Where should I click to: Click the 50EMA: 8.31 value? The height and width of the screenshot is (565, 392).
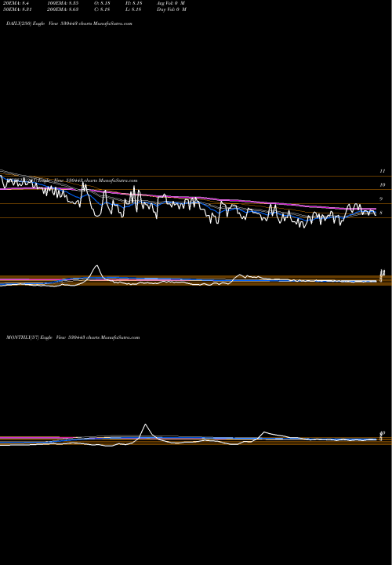click(x=19, y=9)
